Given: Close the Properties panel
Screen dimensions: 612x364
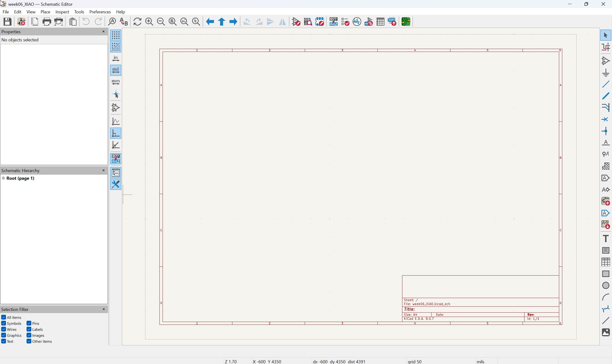Looking at the screenshot, I should click(104, 31).
